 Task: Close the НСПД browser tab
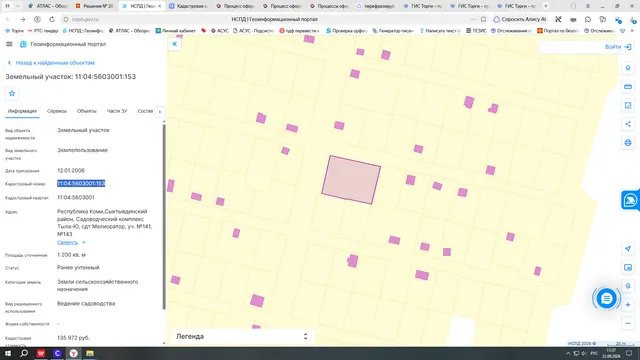(160, 6)
